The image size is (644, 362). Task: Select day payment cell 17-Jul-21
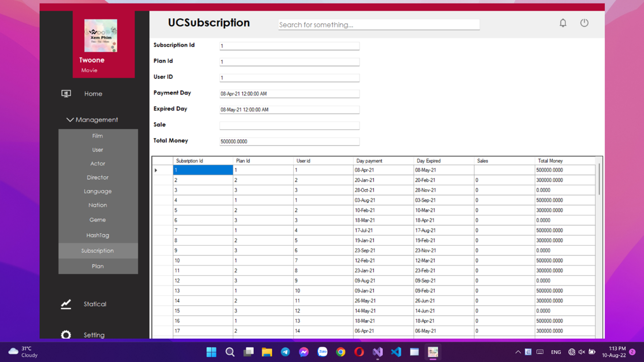coord(384,231)
